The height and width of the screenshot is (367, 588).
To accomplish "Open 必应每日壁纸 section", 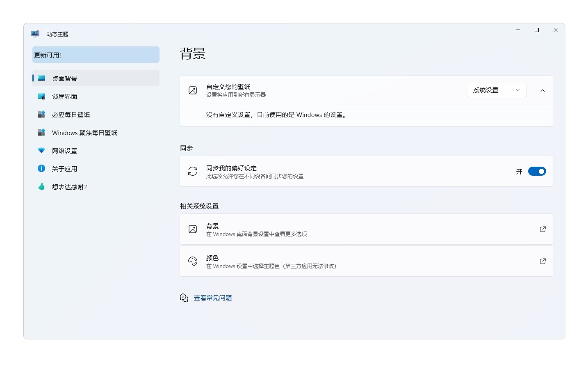I will (x=96, y=115).
